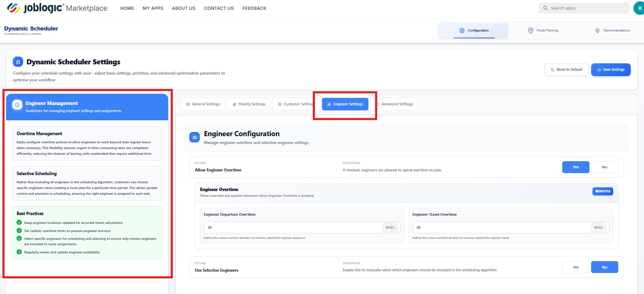Click 'Manage engineer overtime and selective engineer settings' subtitle
Image resolution: width=644 pixels, height=294 pixels.
(x=256, y=143)
